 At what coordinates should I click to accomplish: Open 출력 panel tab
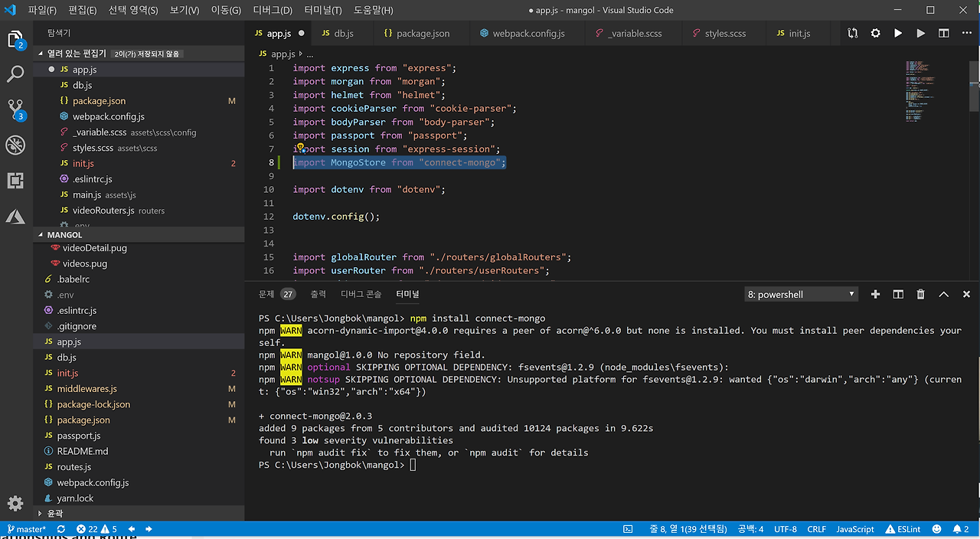pos(318,294)
